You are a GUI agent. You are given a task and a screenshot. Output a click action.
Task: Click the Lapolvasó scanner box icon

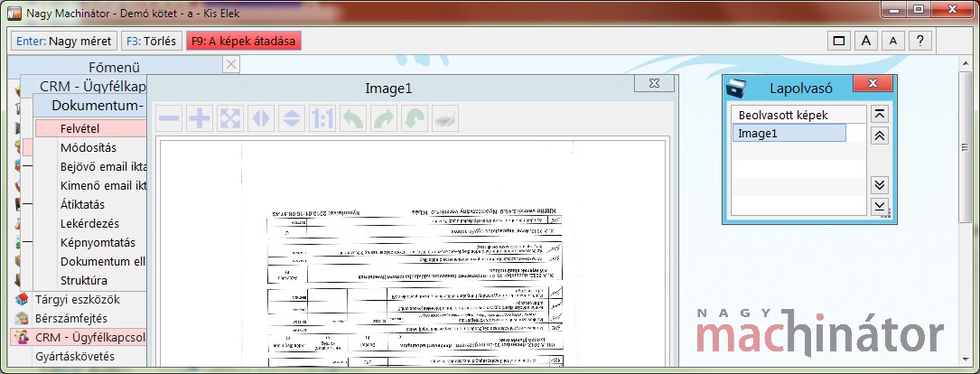736,89
